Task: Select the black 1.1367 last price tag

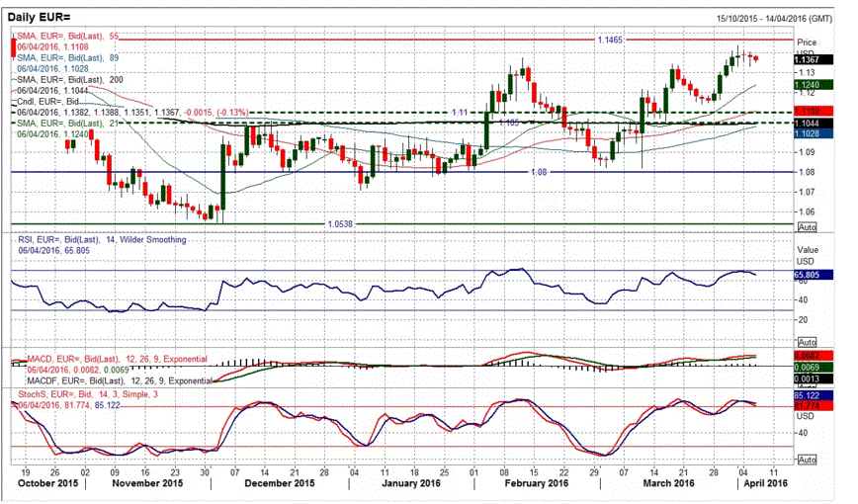Action: coord(810,60)
